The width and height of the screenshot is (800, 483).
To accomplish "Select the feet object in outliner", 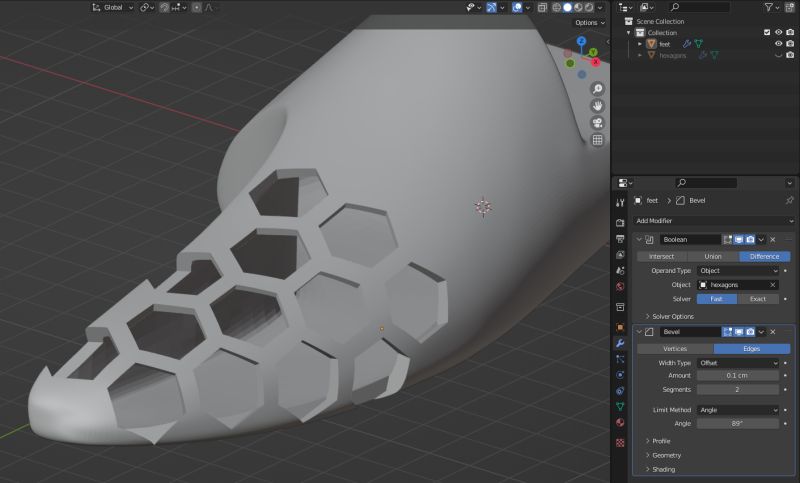I will 664,44.
